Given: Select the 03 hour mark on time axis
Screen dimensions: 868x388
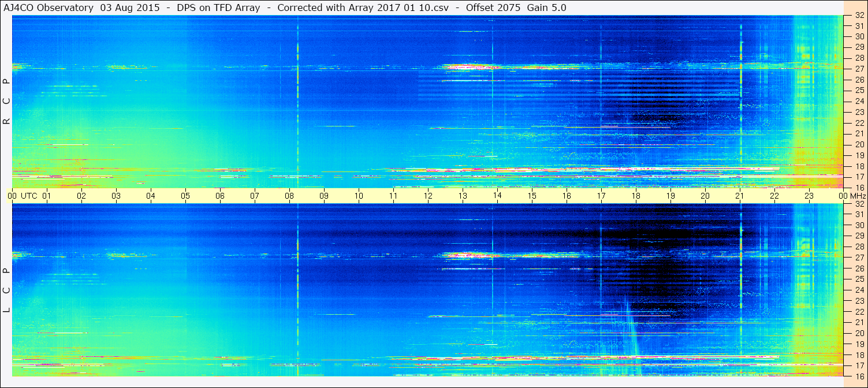Looking at the screenshot, I should point(116,196).
